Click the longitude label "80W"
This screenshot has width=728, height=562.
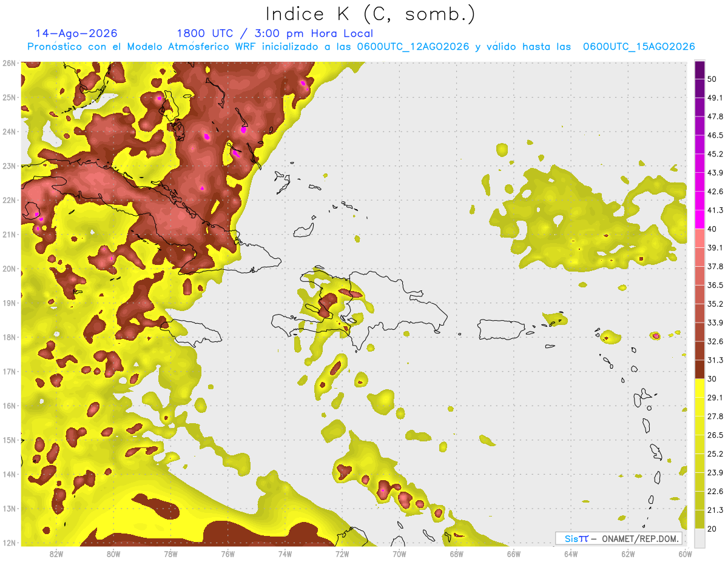tap(113, 554)
